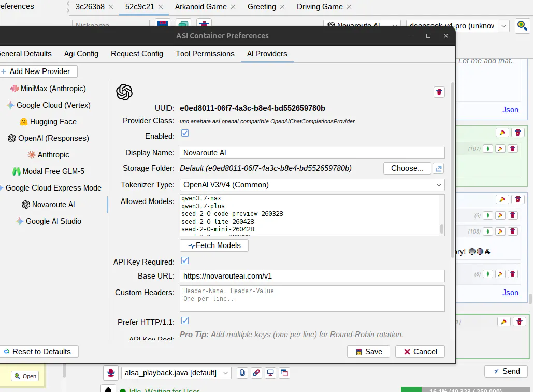Viewport: 533px width, 392px height.
Task: Click Reset to Defaults
Action: click(x=38, y=352)
